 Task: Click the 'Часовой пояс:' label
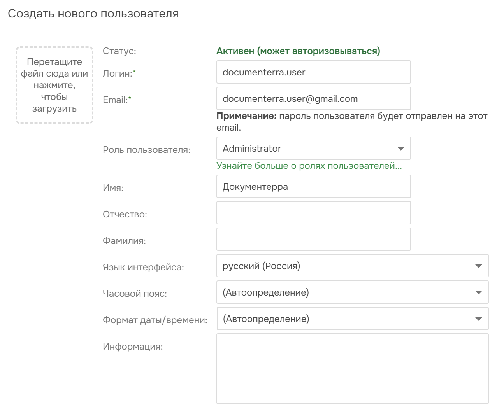(x=135, y=294)
